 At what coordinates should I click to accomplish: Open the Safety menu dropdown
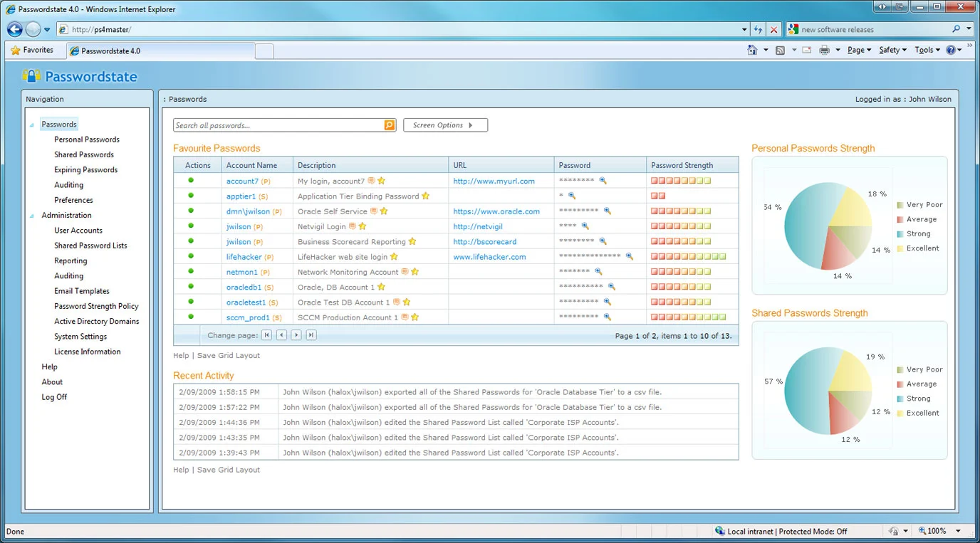point(892,50)
